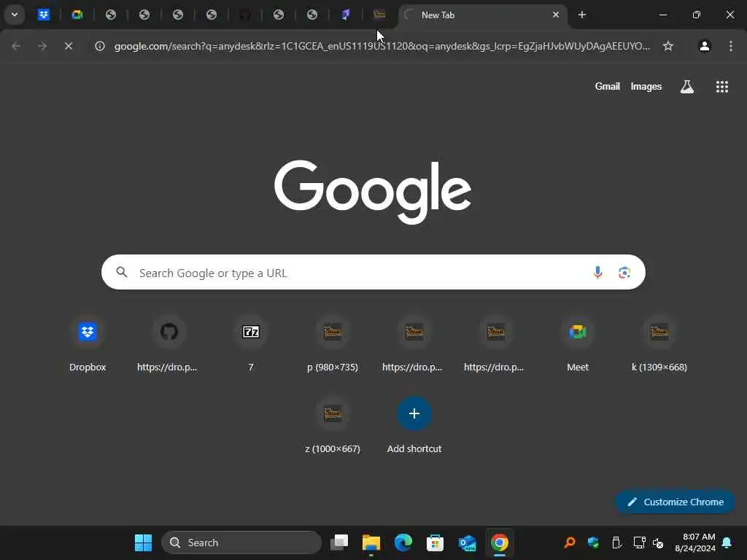747x560 pixels.
Task: Close the New Tab tab
Action: coord(555,15)
